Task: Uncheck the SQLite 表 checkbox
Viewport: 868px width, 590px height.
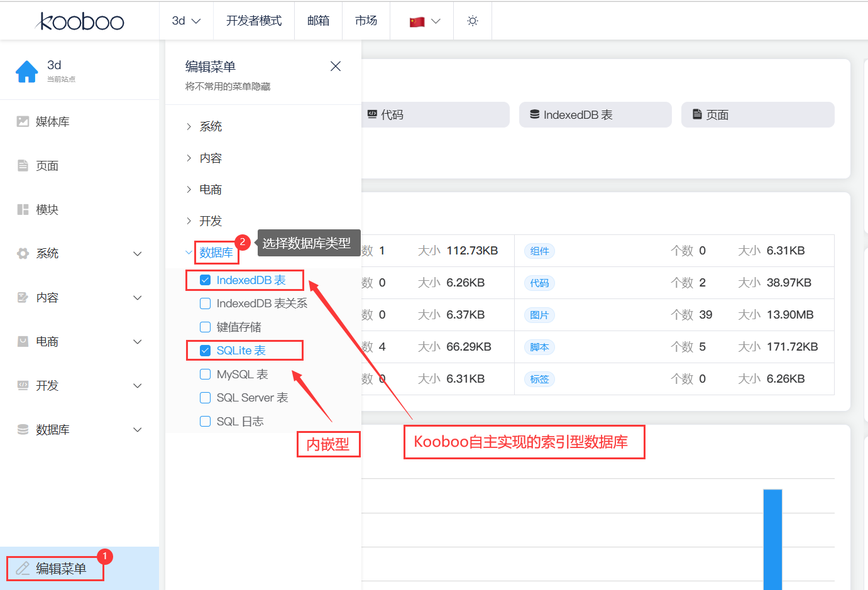Action: point(205,351)
